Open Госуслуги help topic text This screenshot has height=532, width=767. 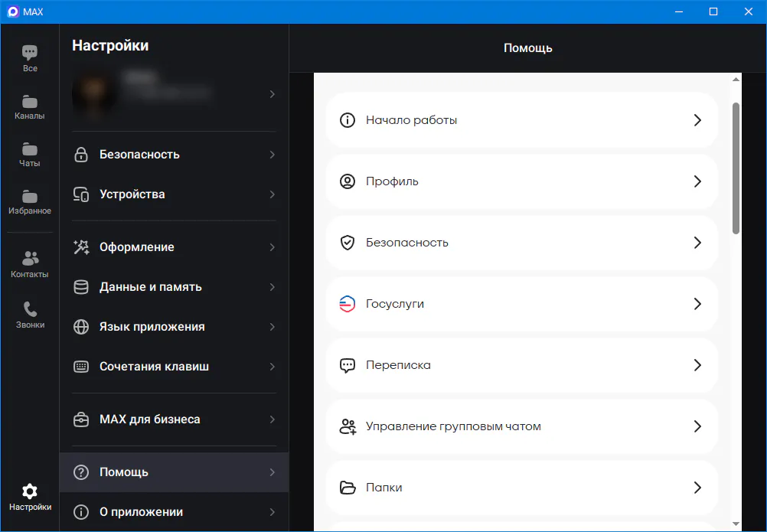395,304
